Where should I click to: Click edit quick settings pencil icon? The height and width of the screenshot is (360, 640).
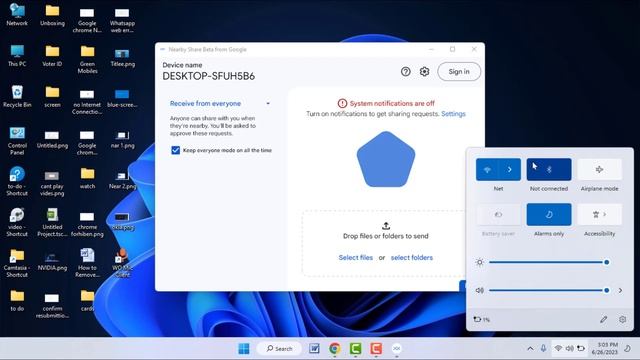click(x=603, y=320)
